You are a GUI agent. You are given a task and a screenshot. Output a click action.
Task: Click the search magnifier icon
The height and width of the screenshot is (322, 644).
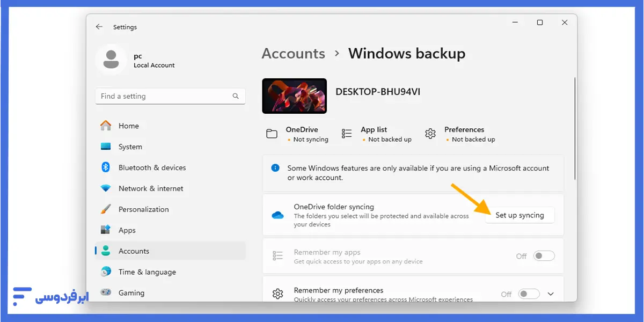coord(236,96)
